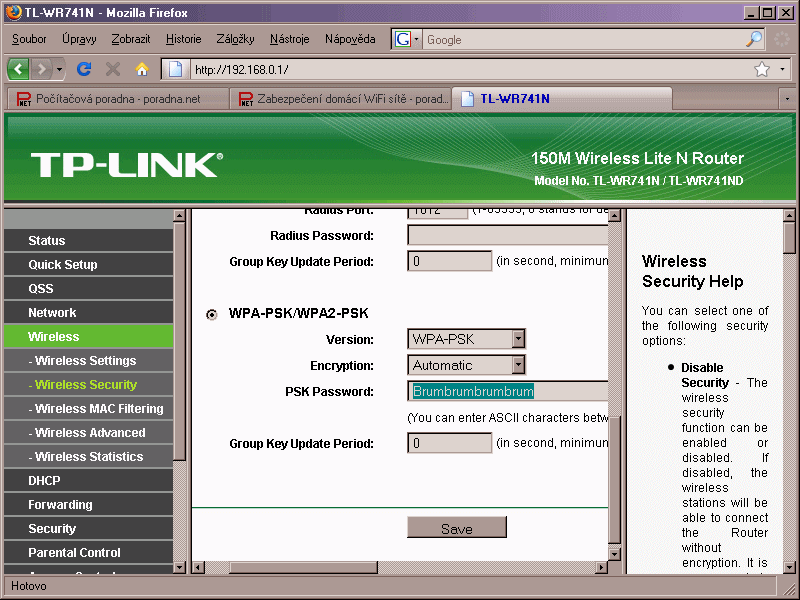The image size is (800, 600).
Task: Open the Záložky menu
Action: (235, 39)
